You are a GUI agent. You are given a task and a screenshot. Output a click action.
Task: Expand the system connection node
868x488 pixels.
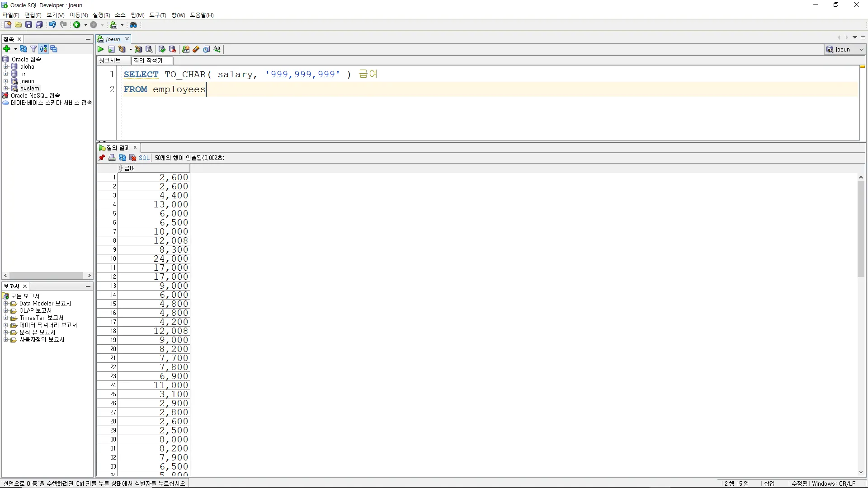point(5,89)
